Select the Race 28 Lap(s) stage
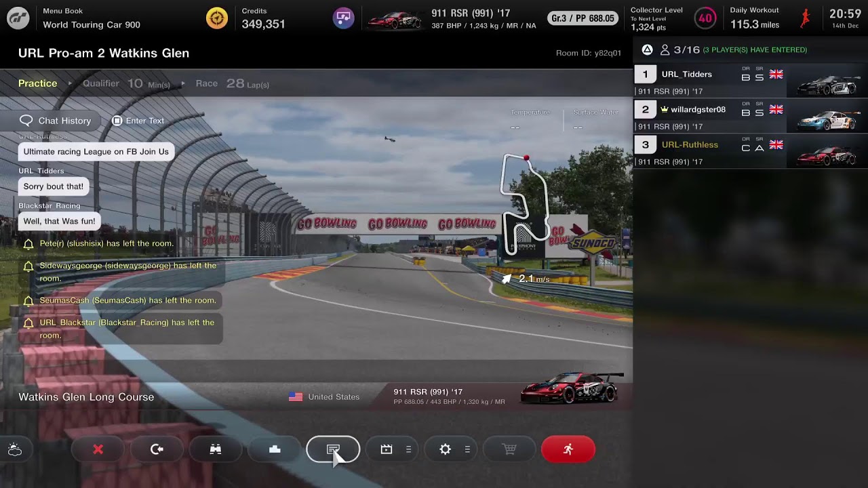This screenshot has width=868, height=488. pyautogui.click(x=233, y=83)
